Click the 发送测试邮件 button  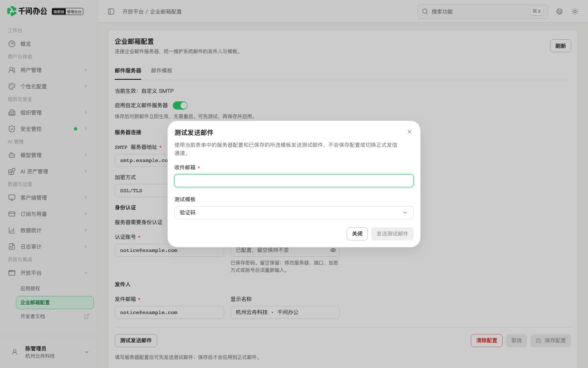[392, 234]
